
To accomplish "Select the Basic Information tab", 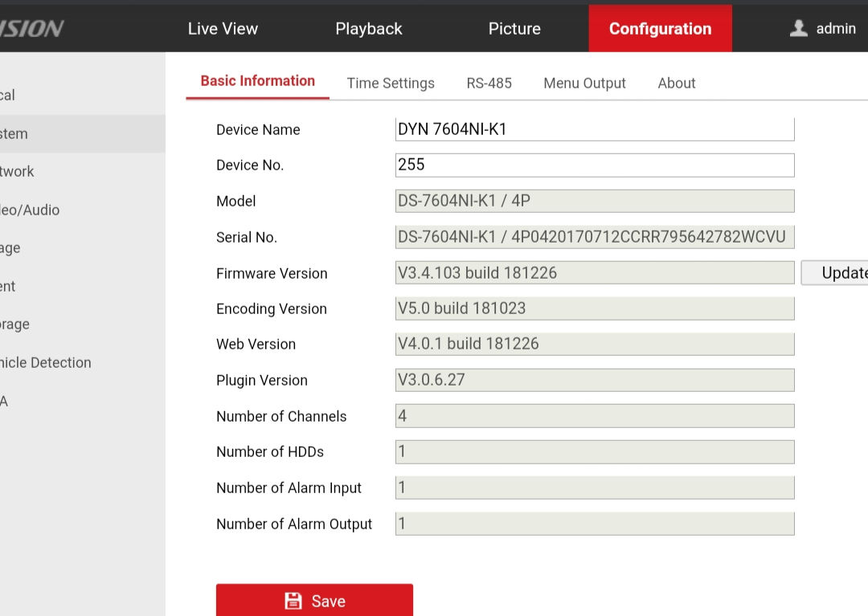I will coord(257,81).
